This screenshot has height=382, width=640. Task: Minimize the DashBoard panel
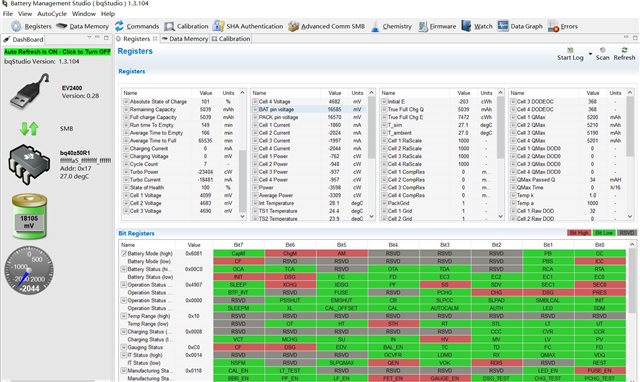point(97,38)
